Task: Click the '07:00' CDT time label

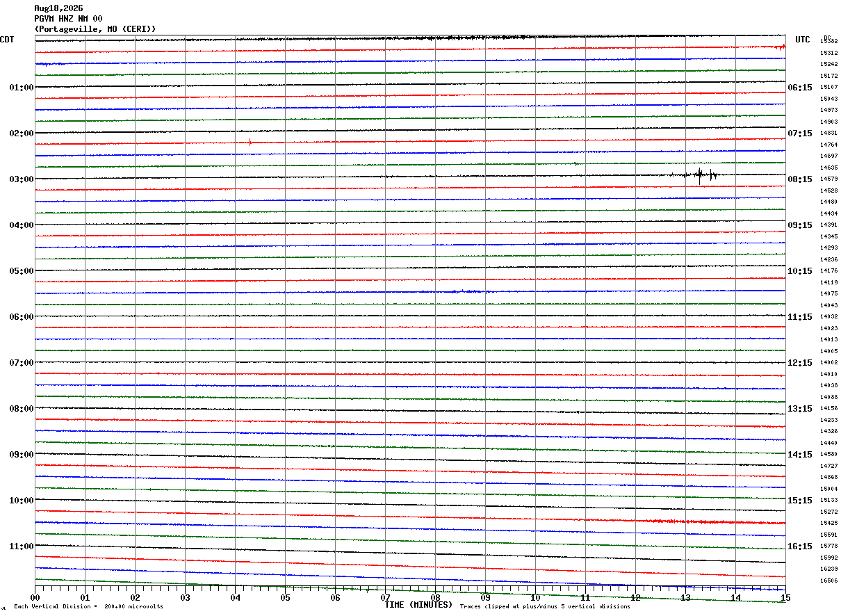Action: click(22, 363)
